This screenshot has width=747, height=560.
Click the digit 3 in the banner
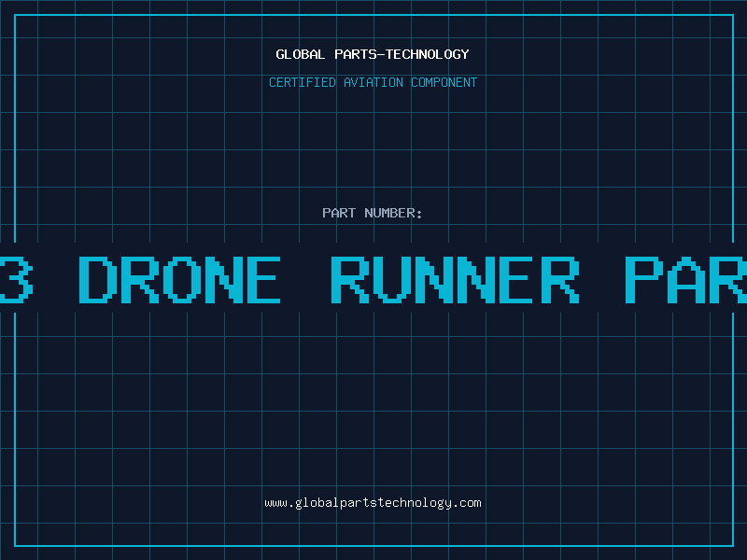coord(15,279)
